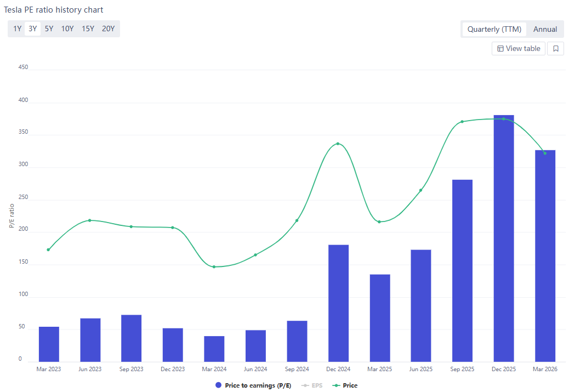Choose the 10Y time range
Image resolution: width=569 pixels, height=392 pixels.
pyautogui.click(x=67, y=29)
